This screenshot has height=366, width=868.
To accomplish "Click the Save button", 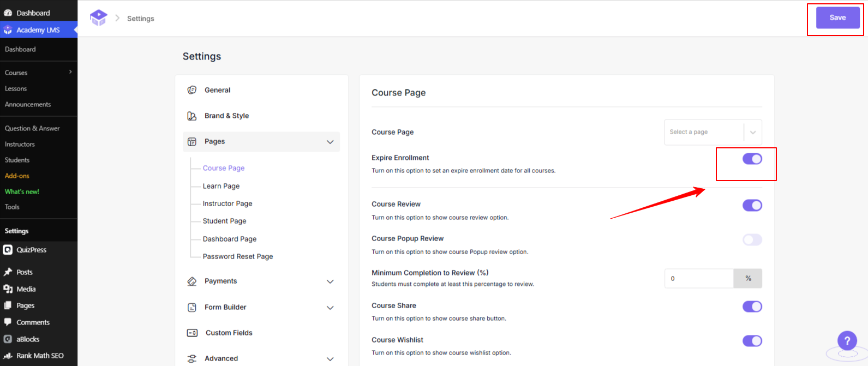I will coord(837,18).
